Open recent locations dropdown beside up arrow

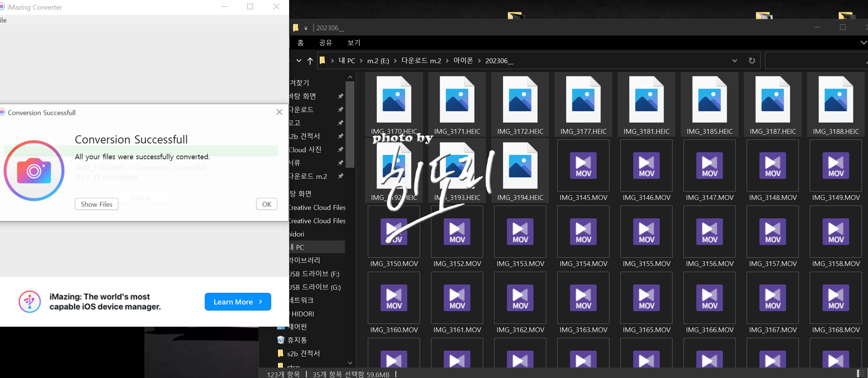click(299, 61)
